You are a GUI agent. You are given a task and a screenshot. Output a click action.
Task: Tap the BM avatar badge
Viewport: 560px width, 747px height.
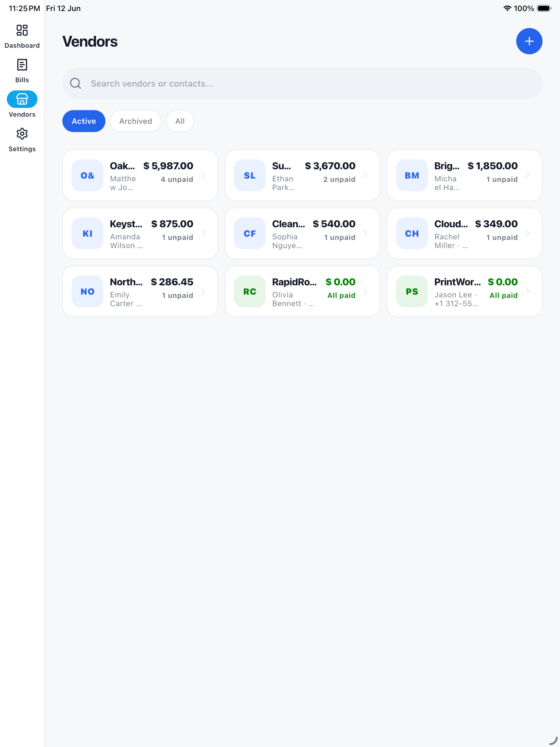tap(412, 175)
